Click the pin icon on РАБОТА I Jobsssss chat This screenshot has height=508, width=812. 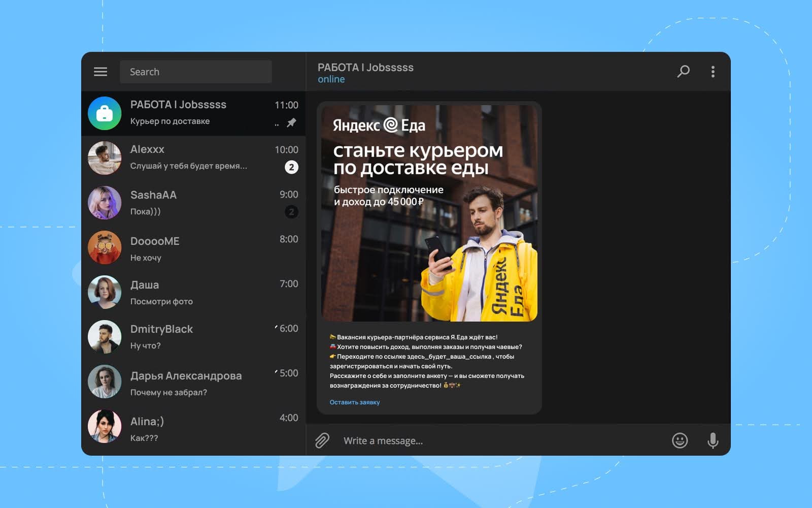click(x=291, y=122)
